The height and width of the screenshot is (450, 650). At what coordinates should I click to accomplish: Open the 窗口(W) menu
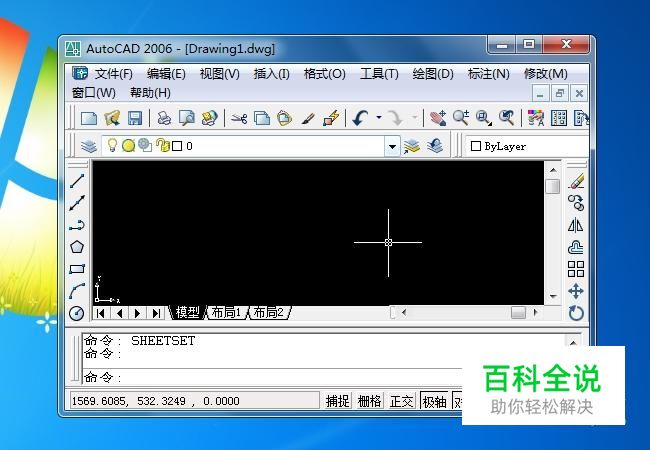94,93
